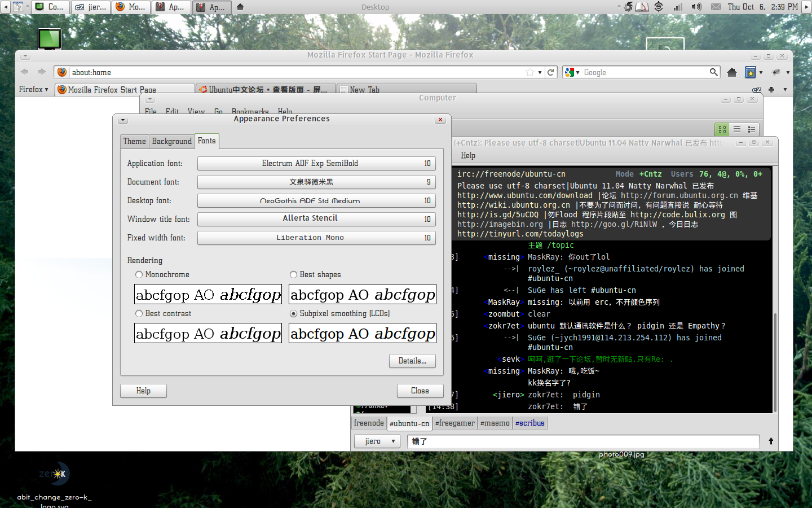812x508 pixels.
Task: Click the bookmark star in URL bar
Action: [530, 72]
